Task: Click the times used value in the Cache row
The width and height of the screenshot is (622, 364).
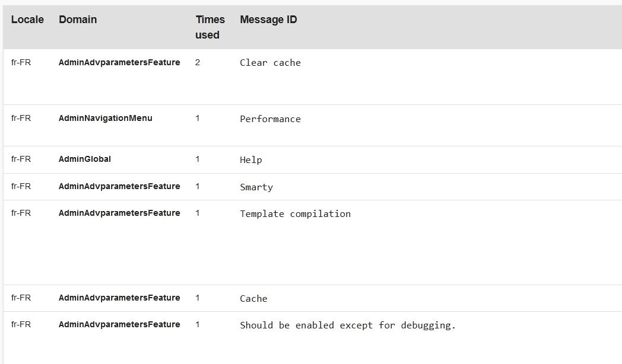Action: tap(198, 298)
